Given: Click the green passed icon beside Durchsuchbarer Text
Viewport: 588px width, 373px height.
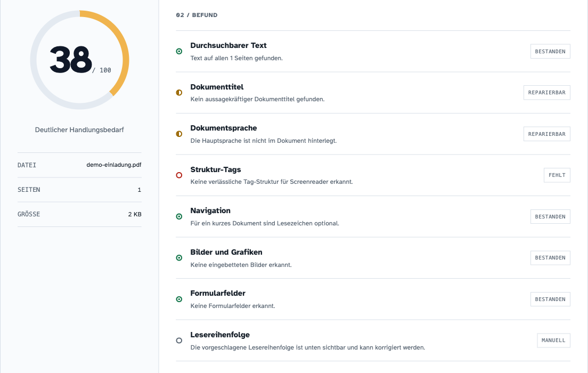Looking at the screenshot, I should click(179, 51).
